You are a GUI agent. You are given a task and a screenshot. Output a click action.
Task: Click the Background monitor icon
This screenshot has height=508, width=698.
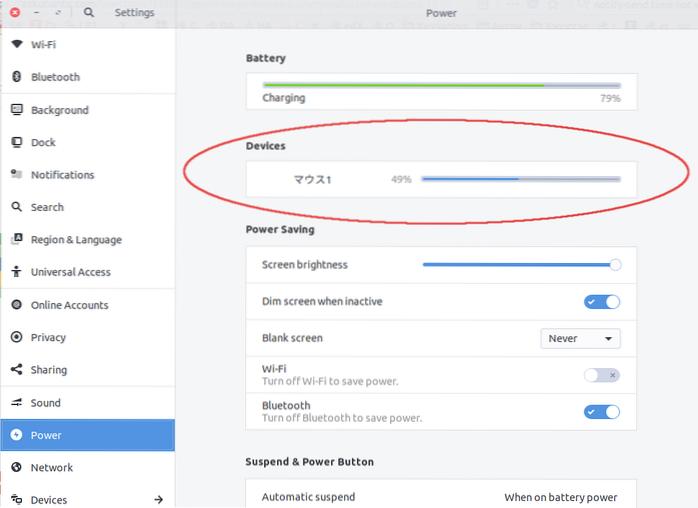[17, 110]
